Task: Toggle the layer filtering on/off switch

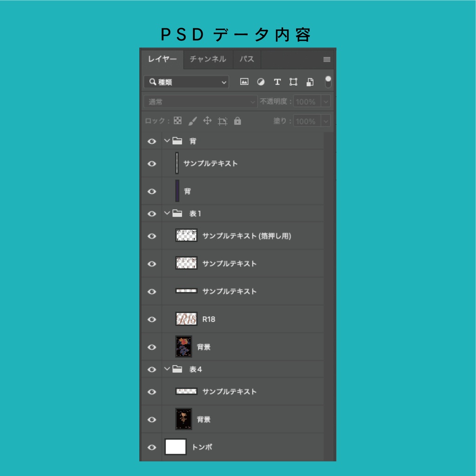Action: (328, 82)
